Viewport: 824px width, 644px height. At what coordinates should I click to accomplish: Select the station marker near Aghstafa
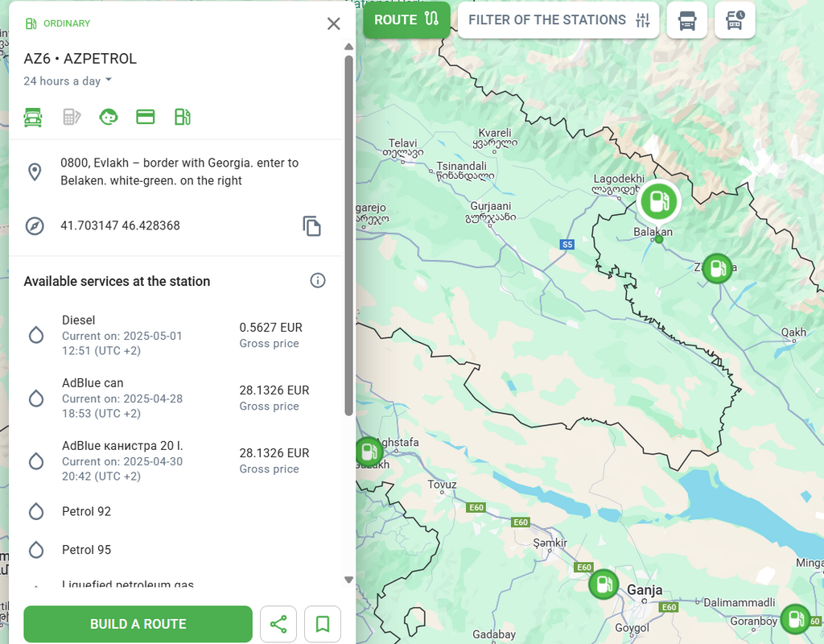(369, 452)
